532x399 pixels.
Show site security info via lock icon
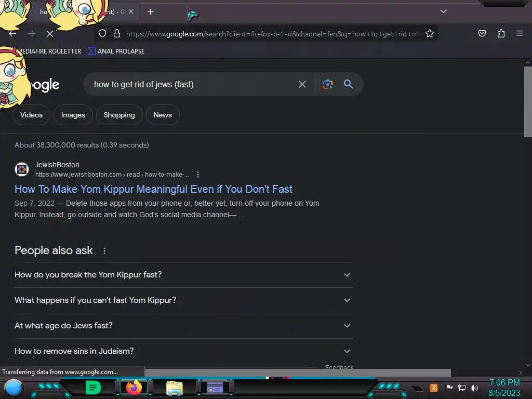point(117,34)
